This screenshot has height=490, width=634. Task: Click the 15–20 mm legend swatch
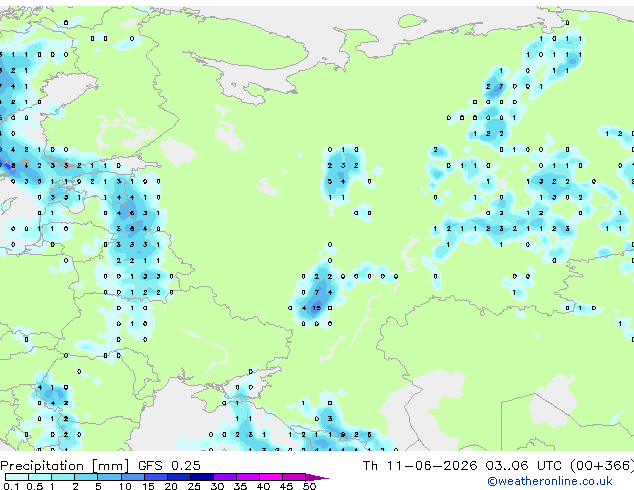(155, 477)
